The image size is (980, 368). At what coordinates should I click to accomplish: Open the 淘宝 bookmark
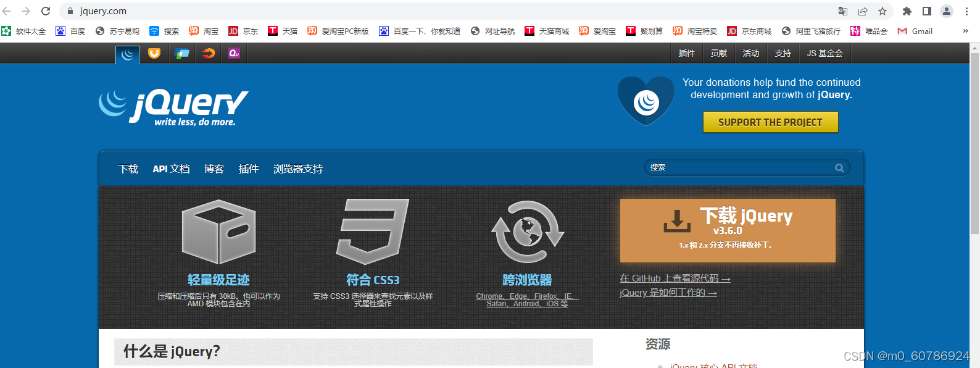204,31
